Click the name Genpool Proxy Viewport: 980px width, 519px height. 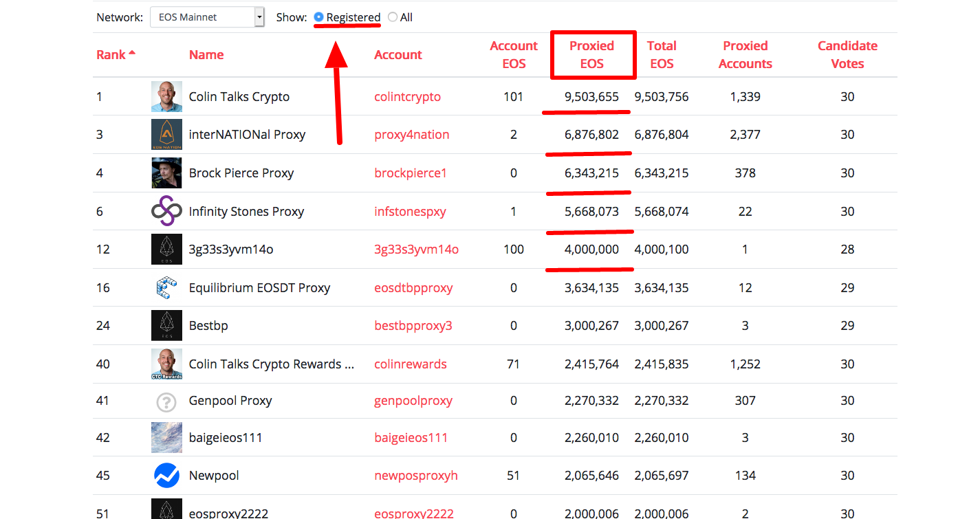tap(230, 401)
